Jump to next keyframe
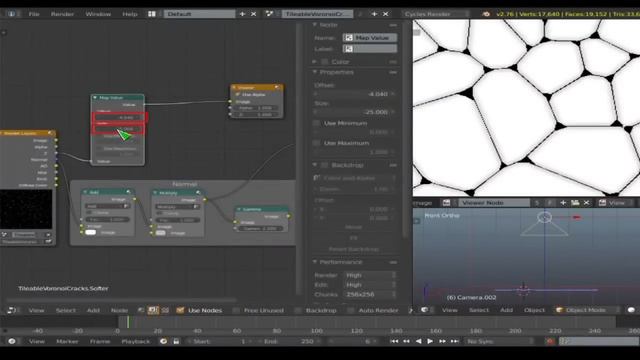 click(442, 341)
